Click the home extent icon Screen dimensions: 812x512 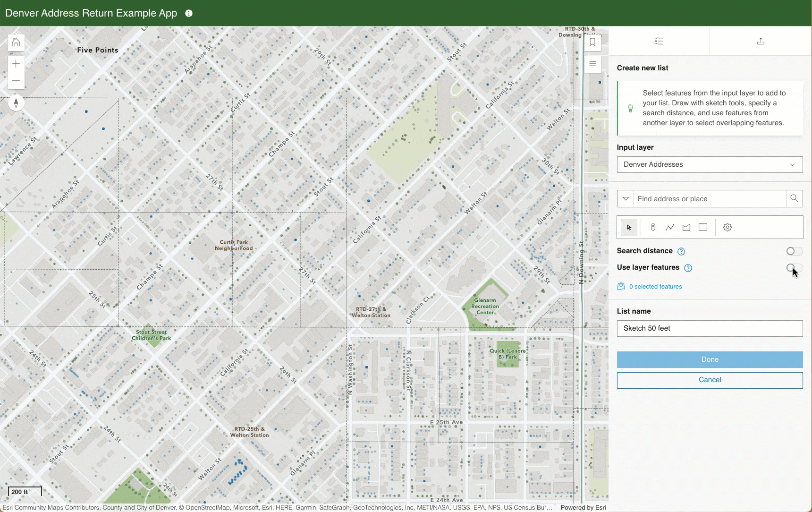click(16, 43)
